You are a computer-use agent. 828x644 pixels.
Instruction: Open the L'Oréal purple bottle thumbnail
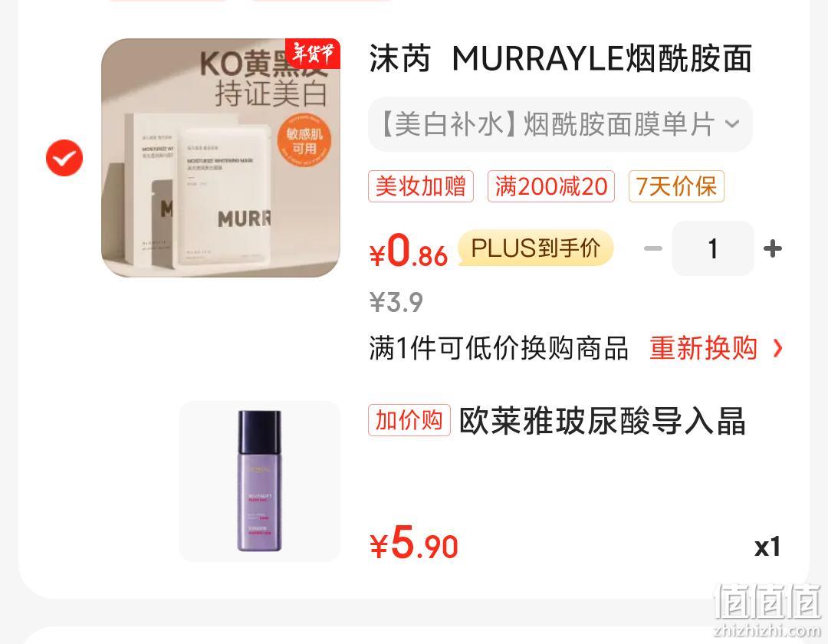(260, 481)
